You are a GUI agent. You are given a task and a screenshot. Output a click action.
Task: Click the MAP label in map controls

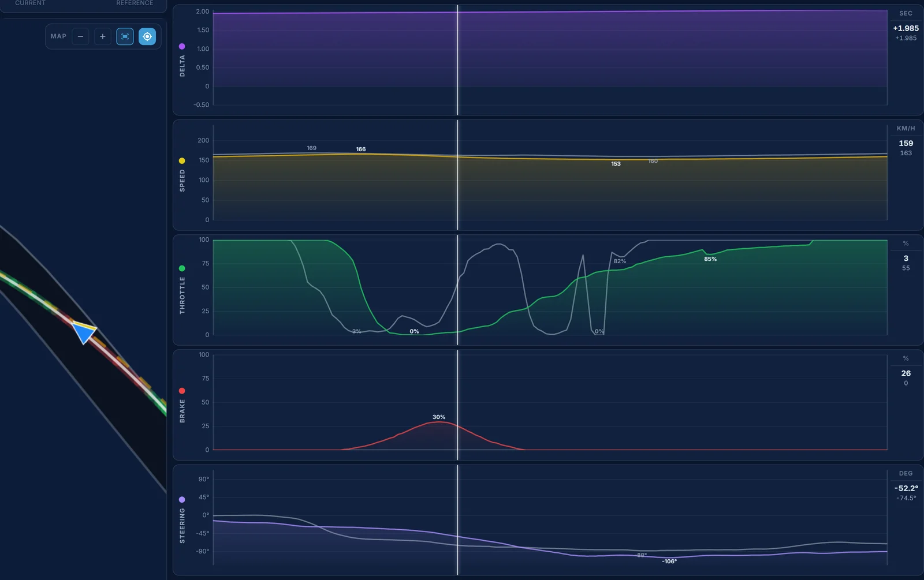click(x=58, y=36)
